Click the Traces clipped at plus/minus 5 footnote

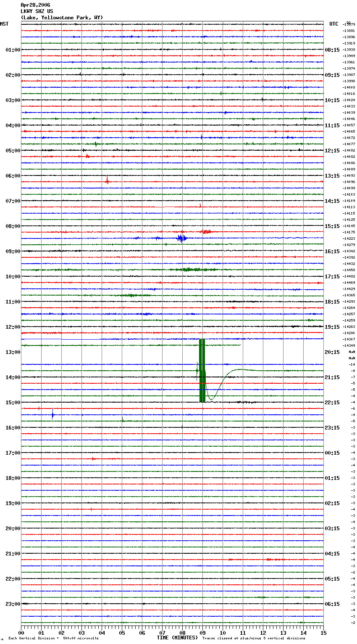coord(254,639)
